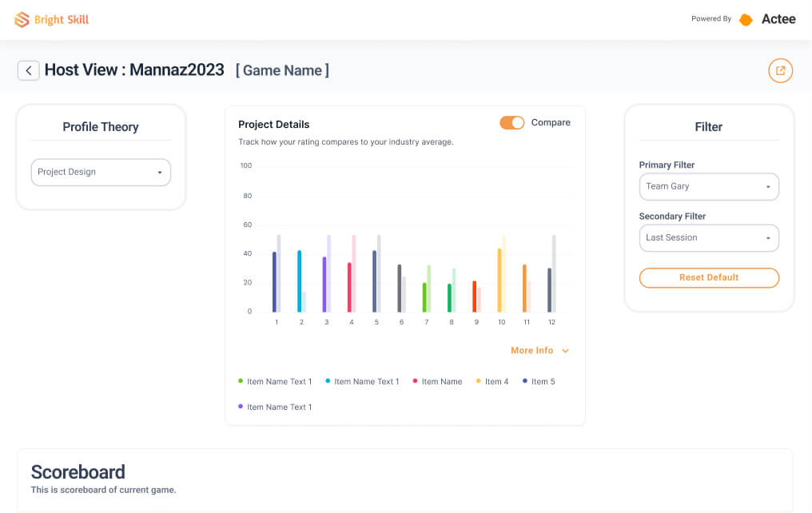
Task: Click the red-orange bar for category 9
Action: [x=475, y=296]
